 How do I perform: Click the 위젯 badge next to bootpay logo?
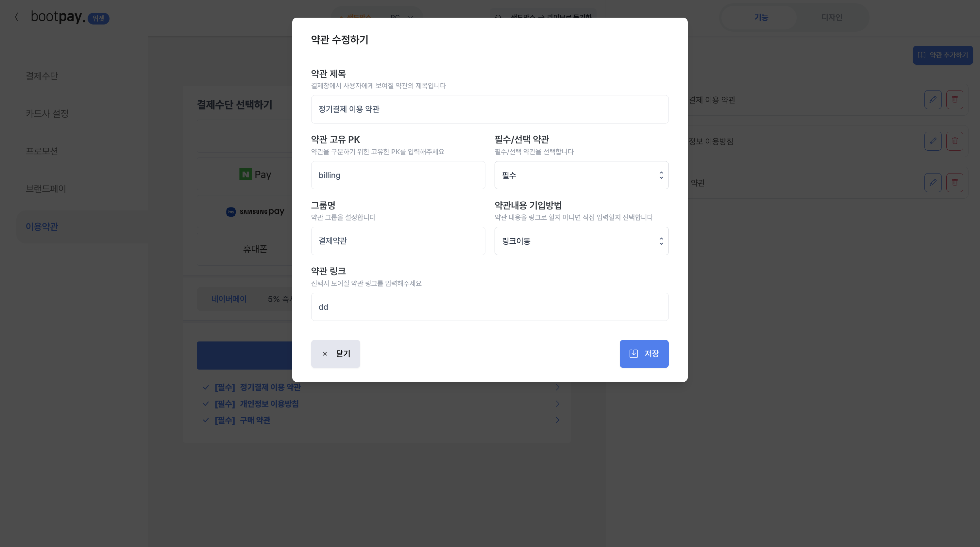tap(99, 18)
